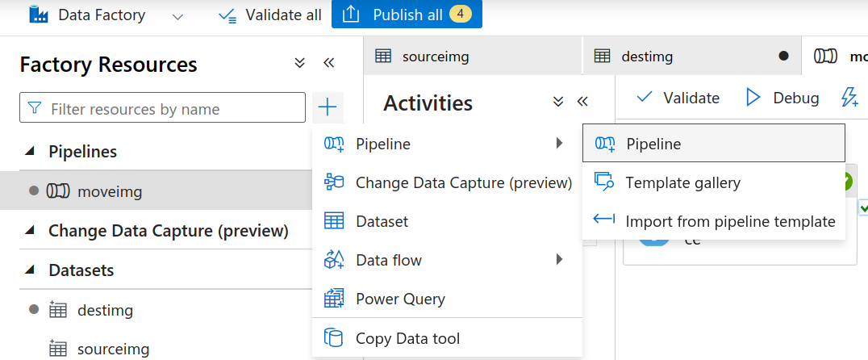868x360 pixels.
Task: Collapse the Factory Resources panel
Action: tap(329, 63)
